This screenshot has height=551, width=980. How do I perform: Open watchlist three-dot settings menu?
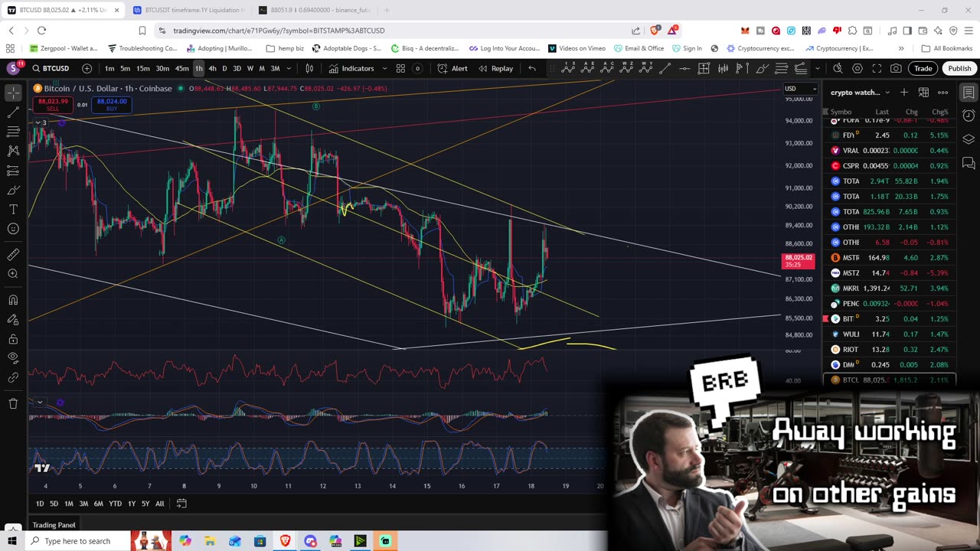pyautogui.click(x=943, y=93)
